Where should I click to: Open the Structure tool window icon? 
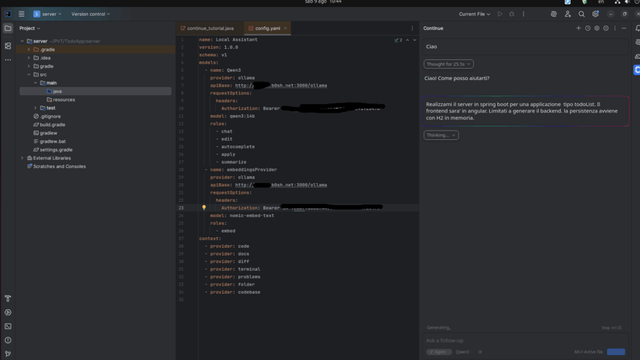tap(8, 46)
